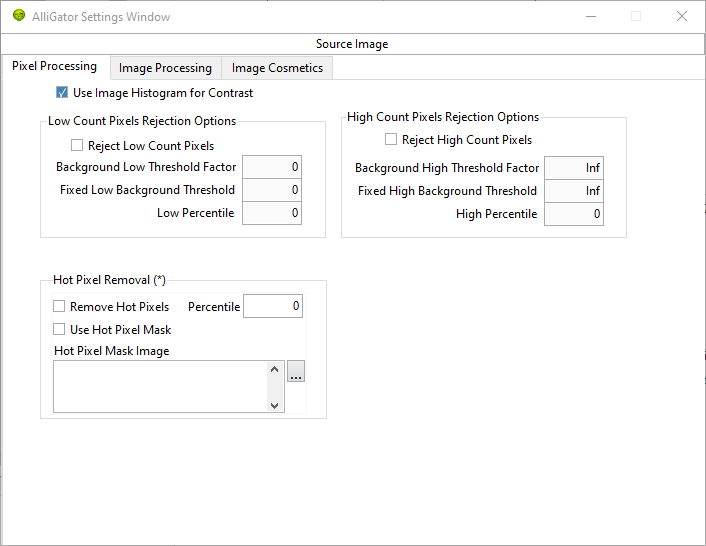Toggle the Use Hot Pixel Mask checkbox
Screen dimensions: 706x546
click(59, 329)
